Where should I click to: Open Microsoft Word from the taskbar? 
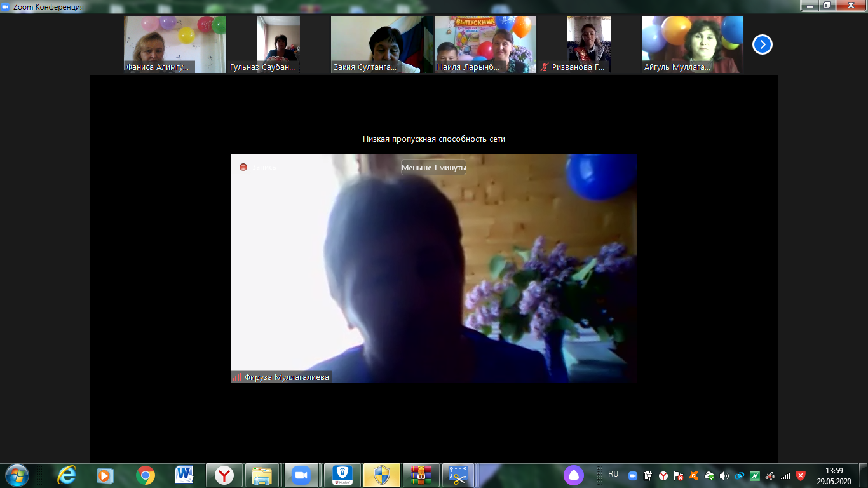[x=184, y=475]
